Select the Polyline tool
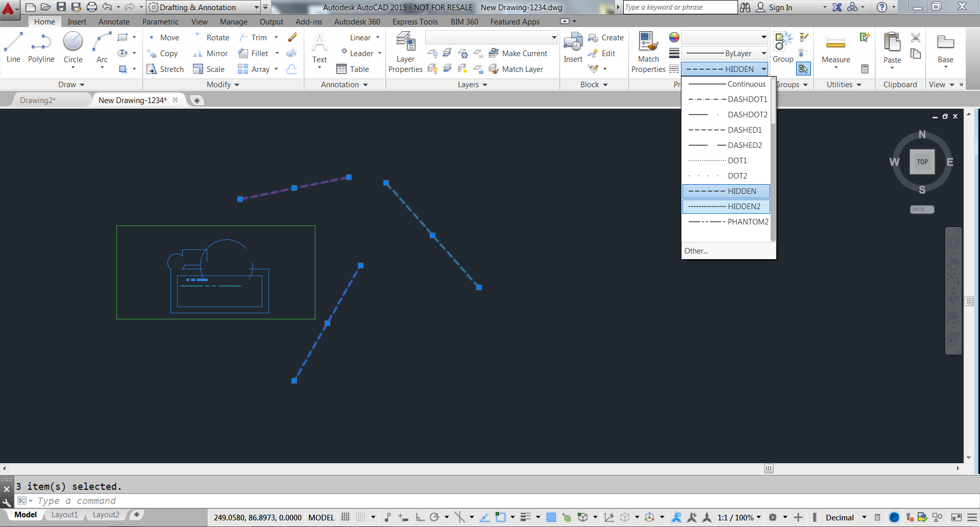 (x=41, y=47)
